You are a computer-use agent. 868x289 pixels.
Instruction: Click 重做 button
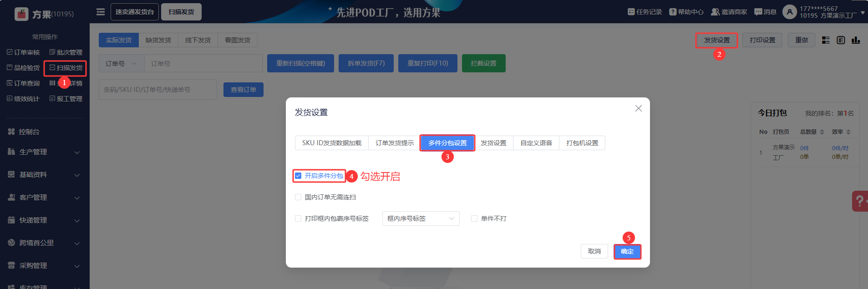tap(802, 40)
